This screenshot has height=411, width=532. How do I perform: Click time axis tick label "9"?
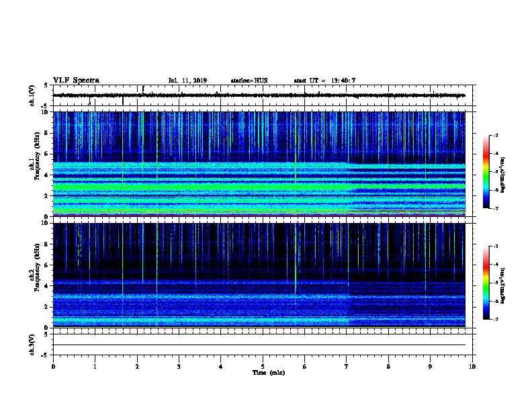coord(430,367)
